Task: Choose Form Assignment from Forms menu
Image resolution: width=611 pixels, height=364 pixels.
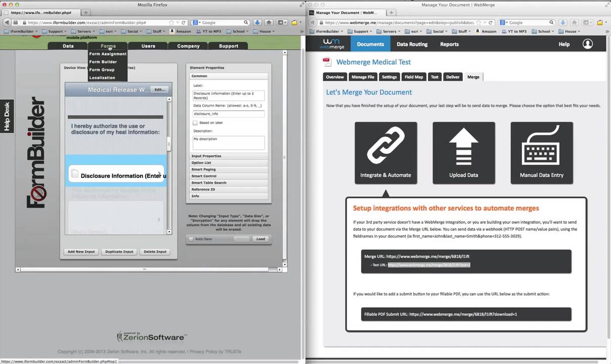Action: 108,54
